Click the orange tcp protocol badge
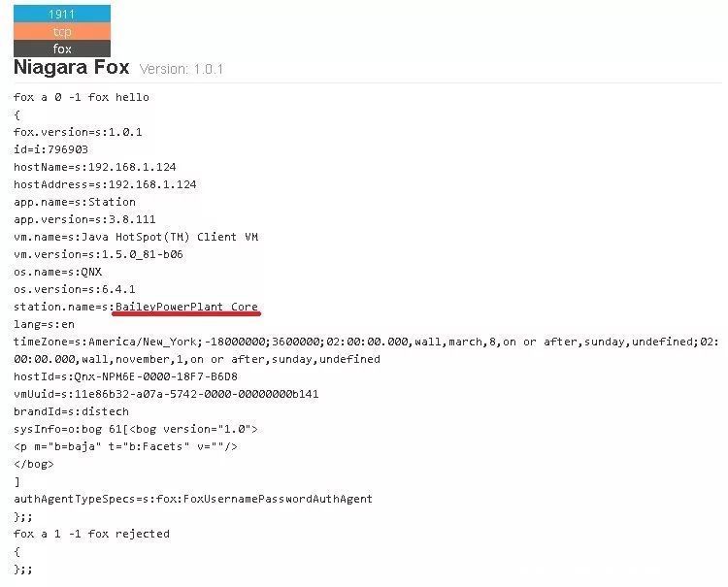728x587 pixels. [62, 32]
